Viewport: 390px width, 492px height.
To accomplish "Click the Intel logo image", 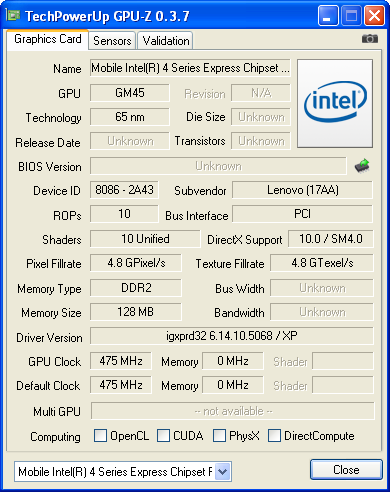I will (335, 103).
